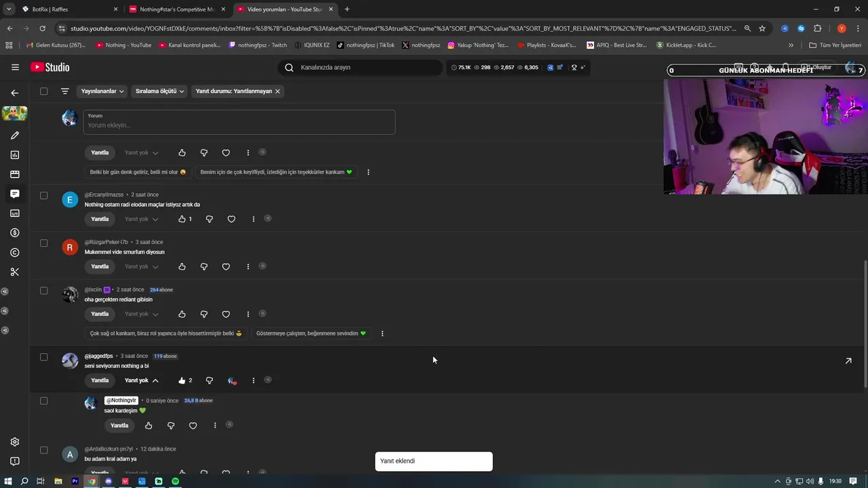Screen dimensions: 868x488
Task: Open the 'Tüm Yer İşaretleri' bookmarks folder
Action: pos(835,45)
